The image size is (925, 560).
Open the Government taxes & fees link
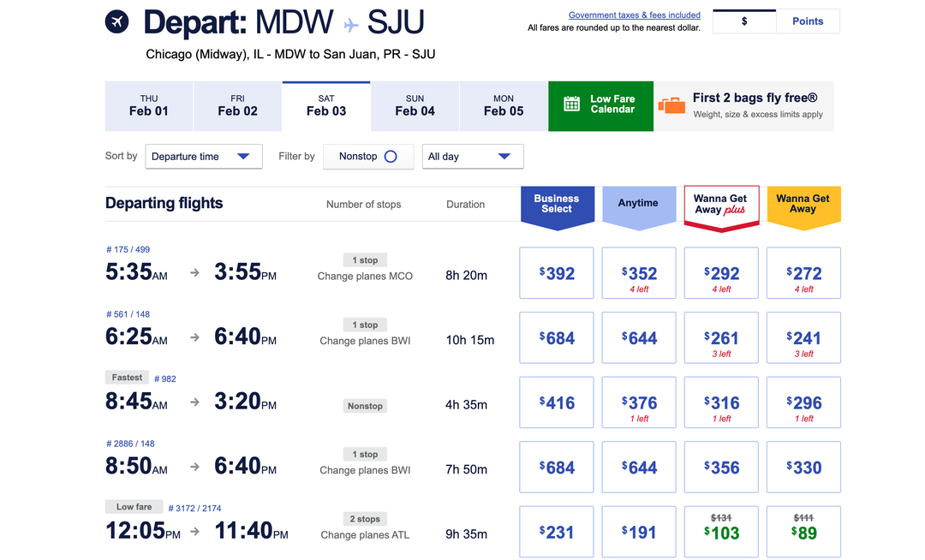pos(634,15)
